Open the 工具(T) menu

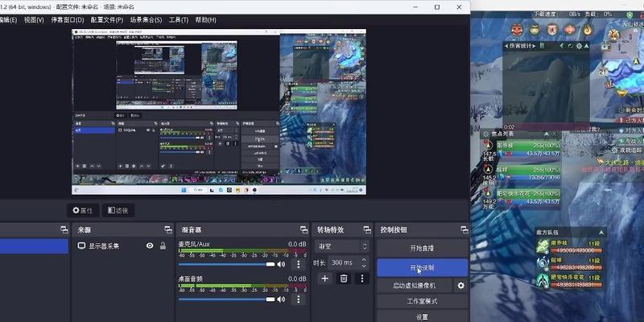pos(178,19)
